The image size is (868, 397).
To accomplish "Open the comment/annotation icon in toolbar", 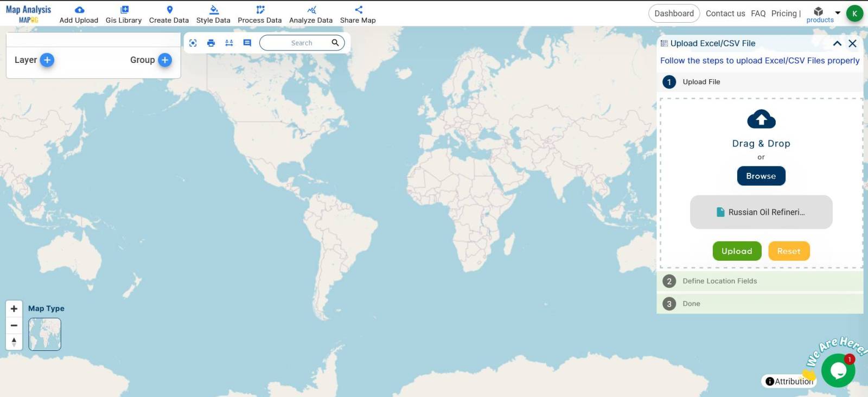I will click(x=247, y=43).
